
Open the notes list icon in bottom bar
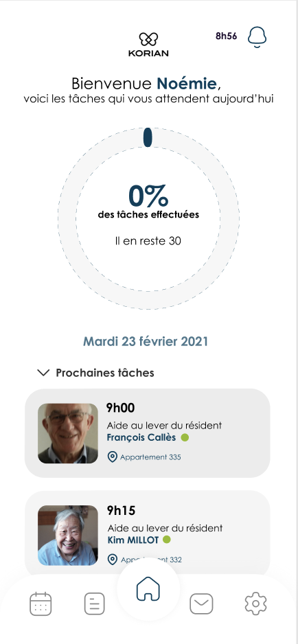[x=95, y=603]
